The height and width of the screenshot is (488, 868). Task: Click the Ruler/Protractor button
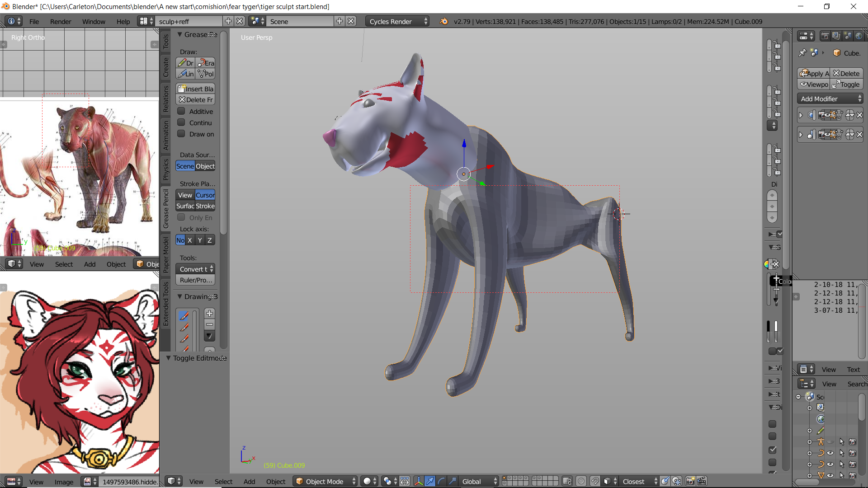point(195,280)
